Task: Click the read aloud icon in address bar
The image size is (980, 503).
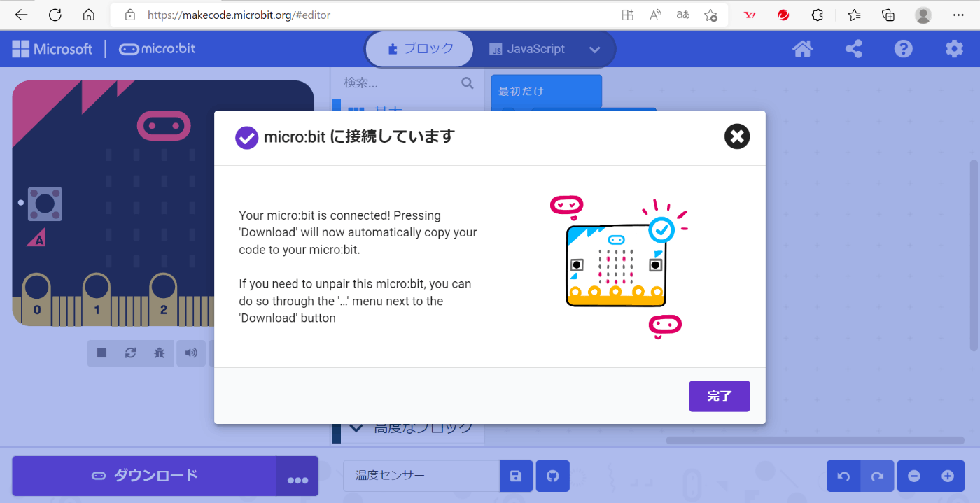Action: [656, 15]
